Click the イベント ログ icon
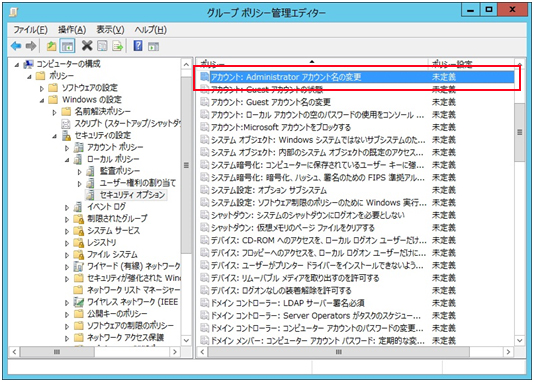Screen dimensions: 534x382 click(x=78, y=207)
